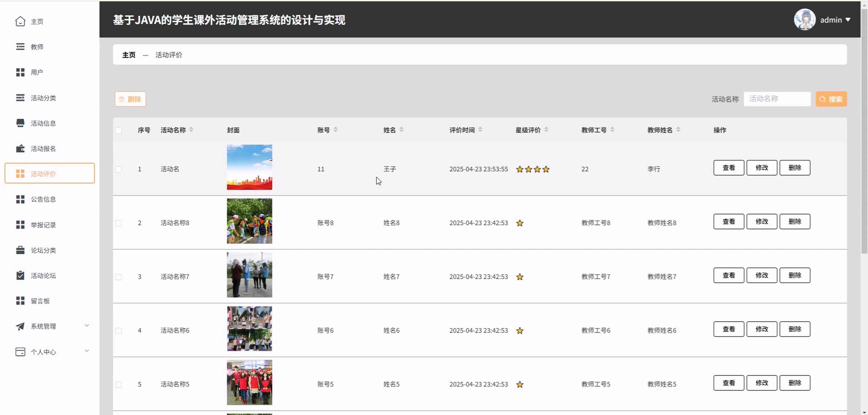Click the 论坛分类 briefcase icon
The height and width of the screenshot is (415, 868).
(20, 250)
